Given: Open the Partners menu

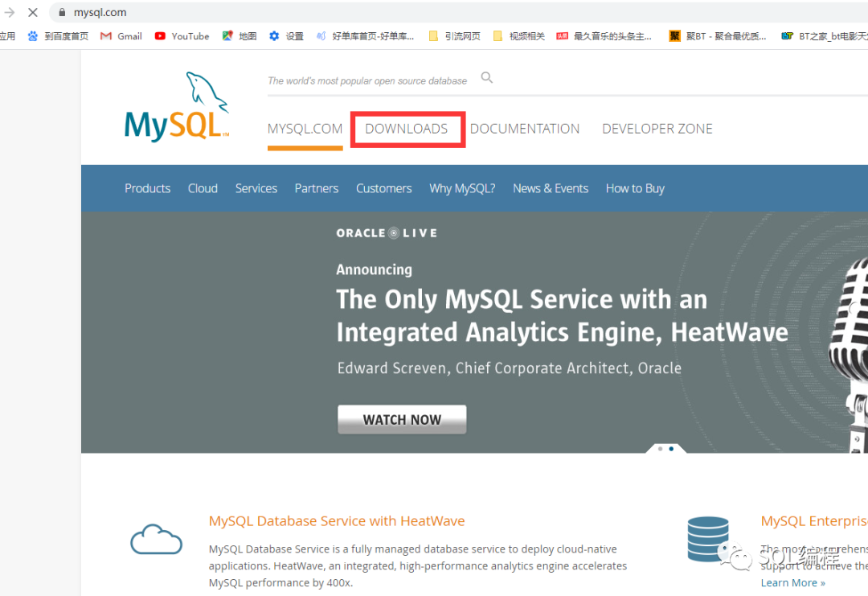Looking at the screenshot, I should point(317,188).
